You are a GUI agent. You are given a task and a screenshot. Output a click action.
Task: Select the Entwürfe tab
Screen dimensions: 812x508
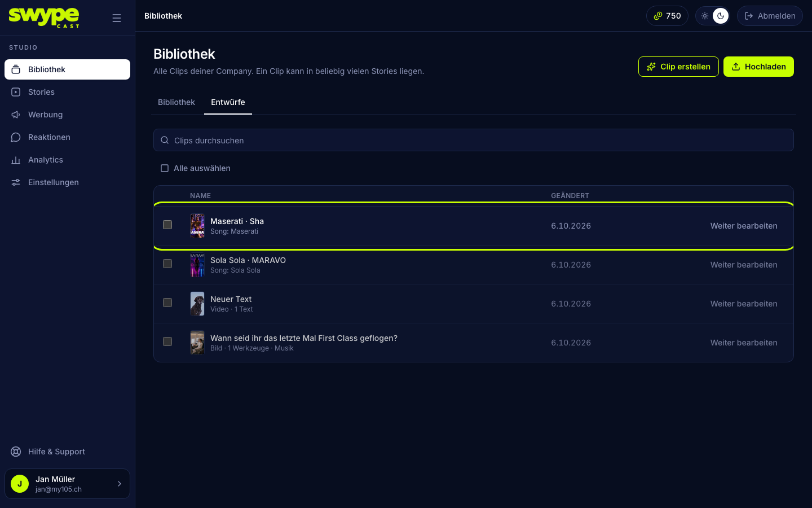coord(228,102)
